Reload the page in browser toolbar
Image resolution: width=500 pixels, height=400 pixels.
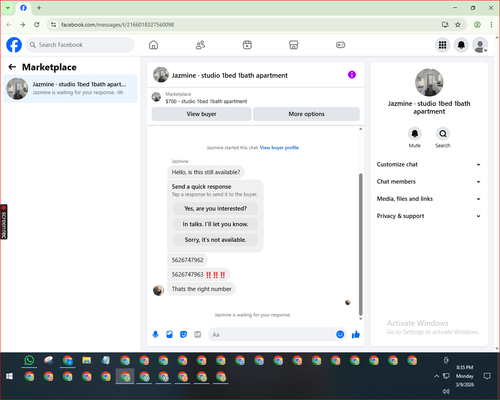[37, 25]
